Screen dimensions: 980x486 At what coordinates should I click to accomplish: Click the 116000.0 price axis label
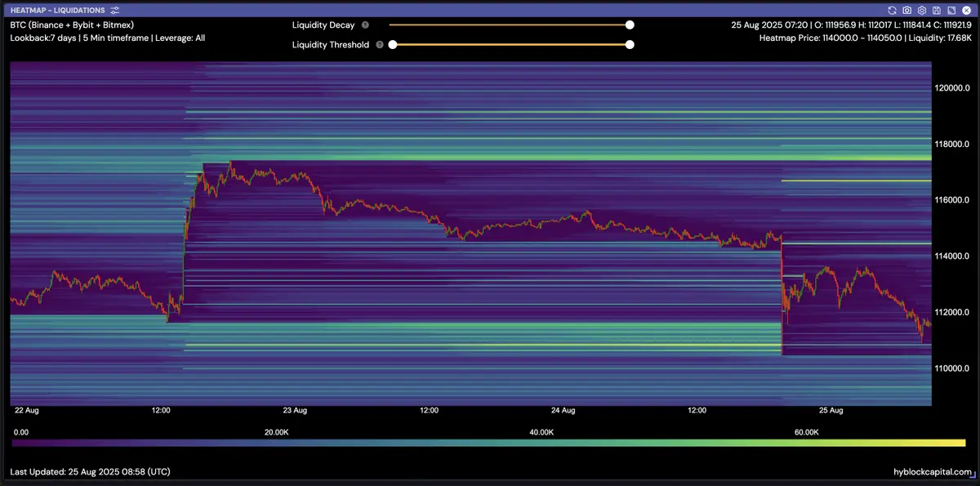(x=952, y=200)
